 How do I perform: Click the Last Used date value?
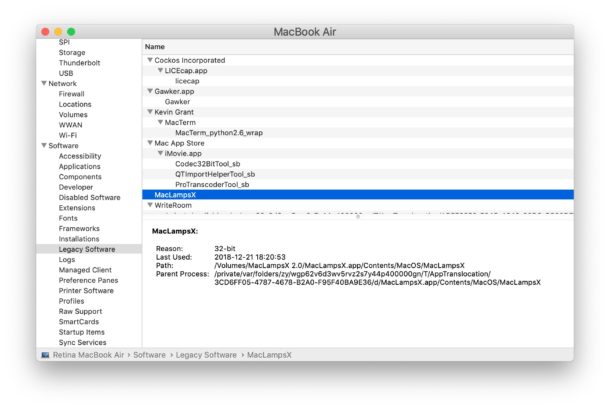point(250,257)
